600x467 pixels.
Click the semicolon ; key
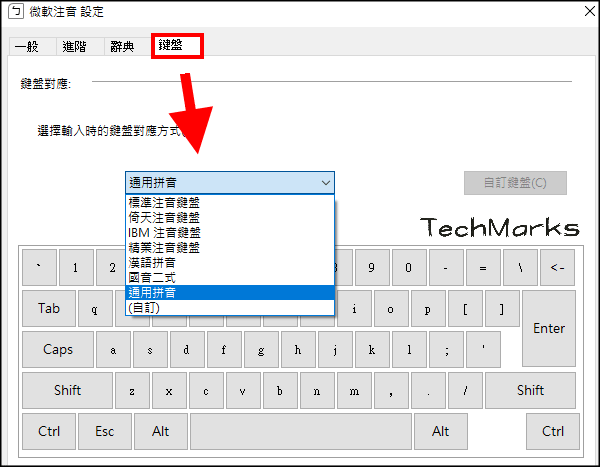pyautogui.click(x=447, y=349)
